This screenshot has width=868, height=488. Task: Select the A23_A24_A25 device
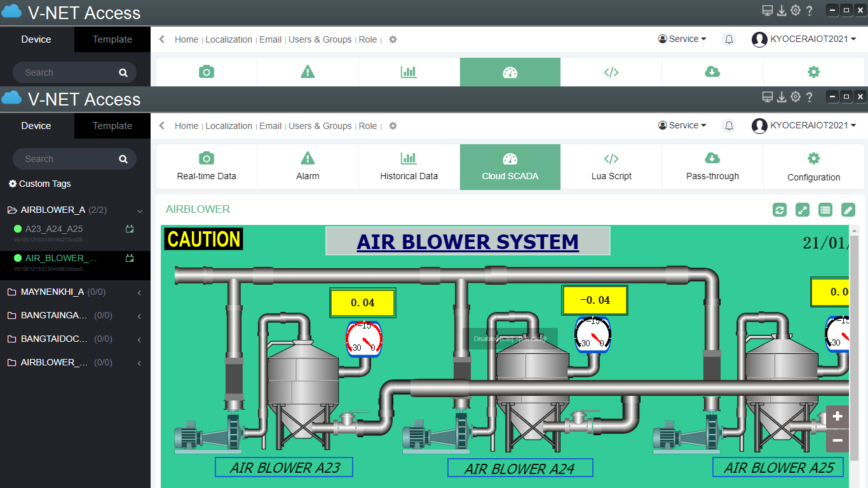54,229
